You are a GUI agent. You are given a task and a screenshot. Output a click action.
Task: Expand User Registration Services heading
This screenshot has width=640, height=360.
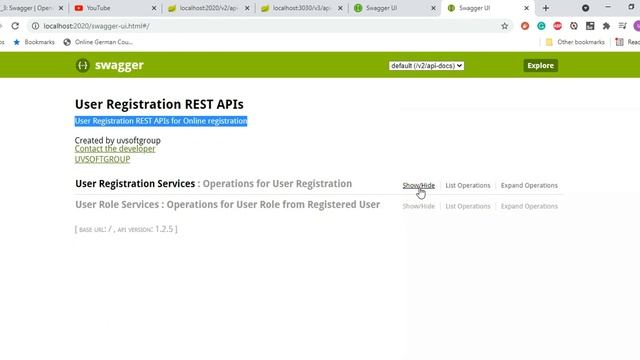pyautogui.click(x=135, y=184)
